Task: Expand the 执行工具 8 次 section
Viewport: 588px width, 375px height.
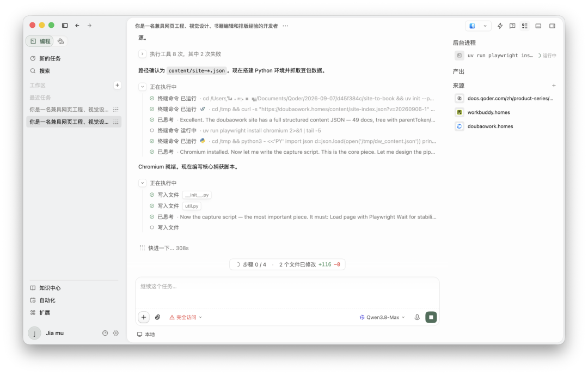Action: click(x=142, y=54)
